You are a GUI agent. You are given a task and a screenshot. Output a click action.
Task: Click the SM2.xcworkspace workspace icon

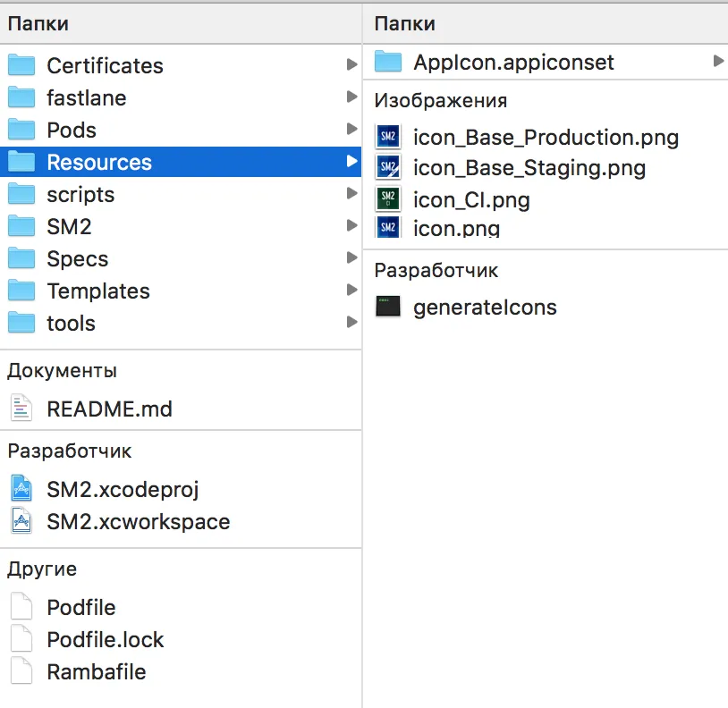coord(21,521)
